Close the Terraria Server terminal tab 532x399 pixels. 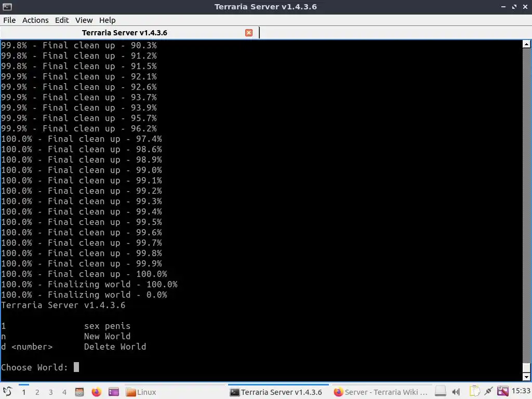249,33
